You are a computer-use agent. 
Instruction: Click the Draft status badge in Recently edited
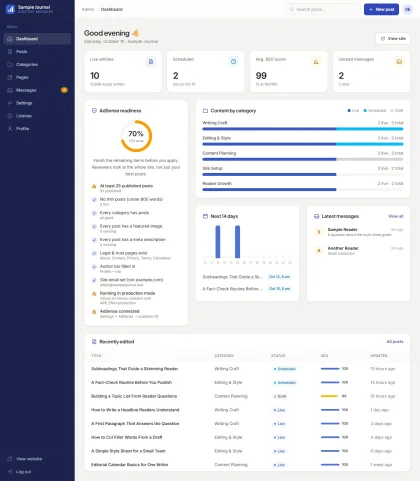[x=280, y=396]
